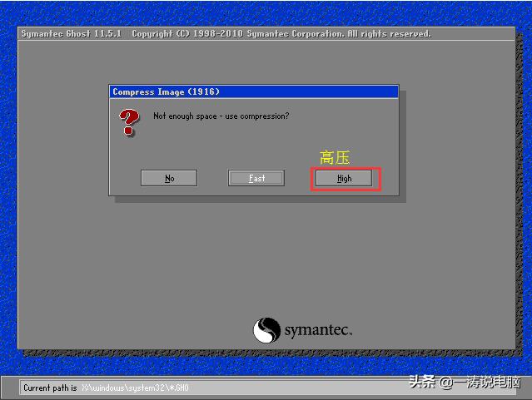Choose No to skip compression
The image size is (532, 400).
click(169, 178)
